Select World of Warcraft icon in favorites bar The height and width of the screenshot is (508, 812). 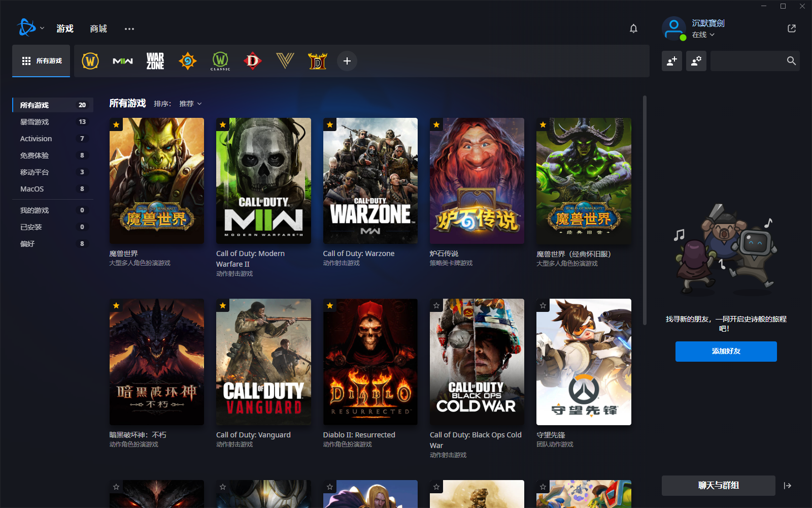90,61
